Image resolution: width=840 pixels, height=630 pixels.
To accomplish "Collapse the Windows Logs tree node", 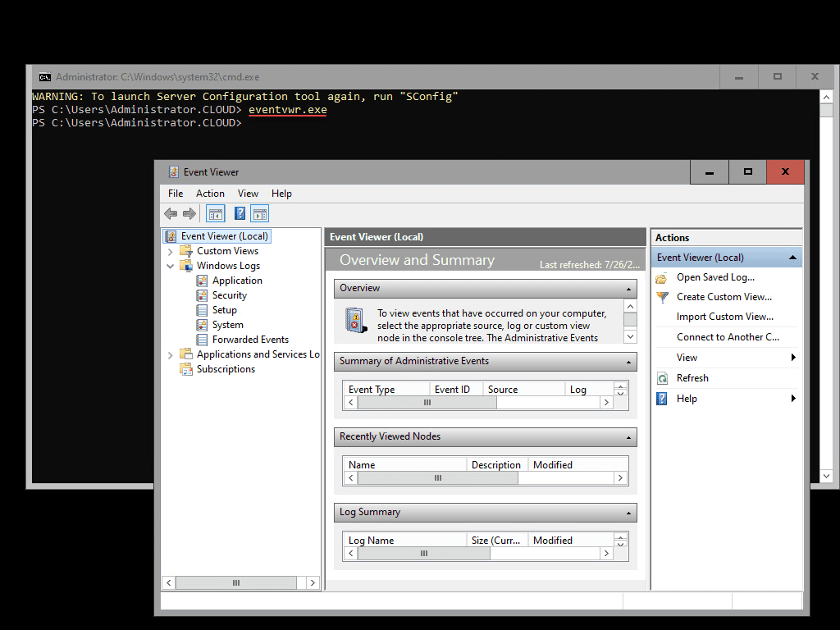I will coord(171,266).
